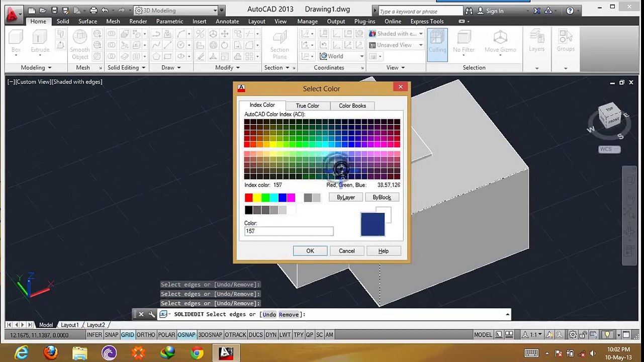Click Help in Select Color dialog
644x362 pixels.
[383, 251]
